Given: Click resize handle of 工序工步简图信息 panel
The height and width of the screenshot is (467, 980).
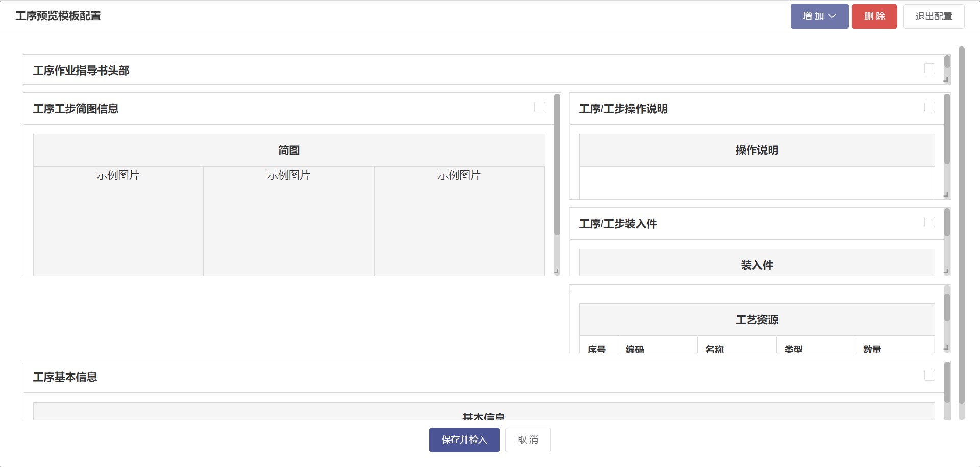Looking at the screenshot, I should click(556, 271).
